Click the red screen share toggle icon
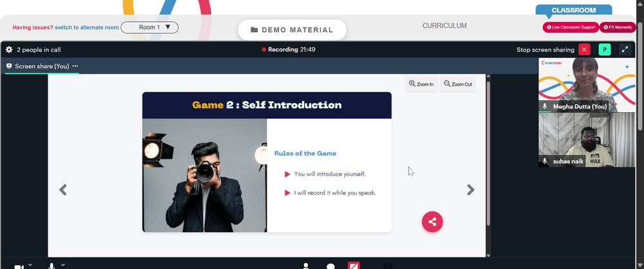This screenshot has height=269, width=644. pos(354,265)
